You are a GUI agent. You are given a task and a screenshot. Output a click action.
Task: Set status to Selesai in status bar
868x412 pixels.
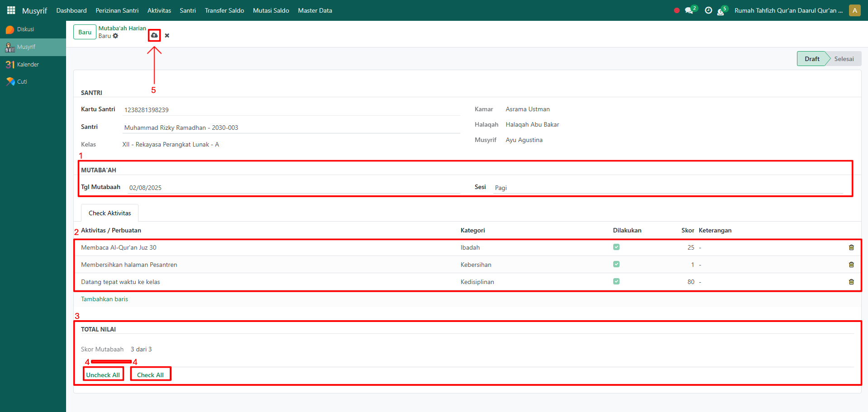(844, 59)
